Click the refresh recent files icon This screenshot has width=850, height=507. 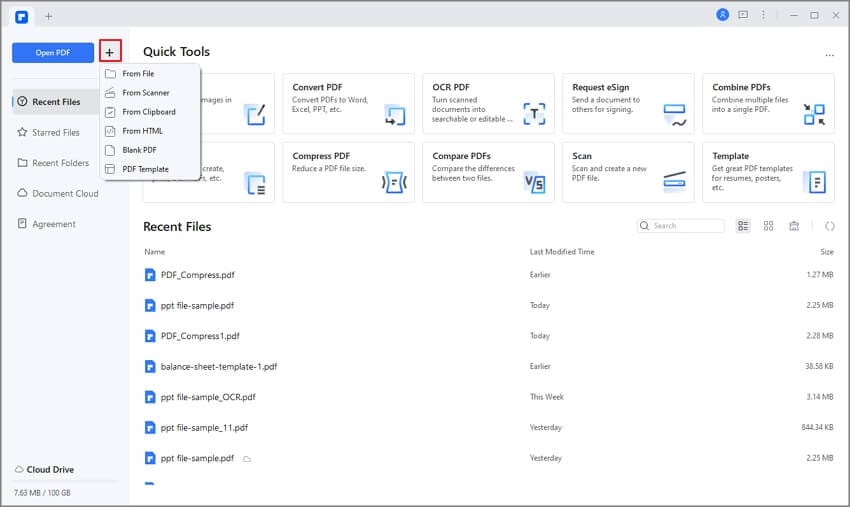[830, 226]
